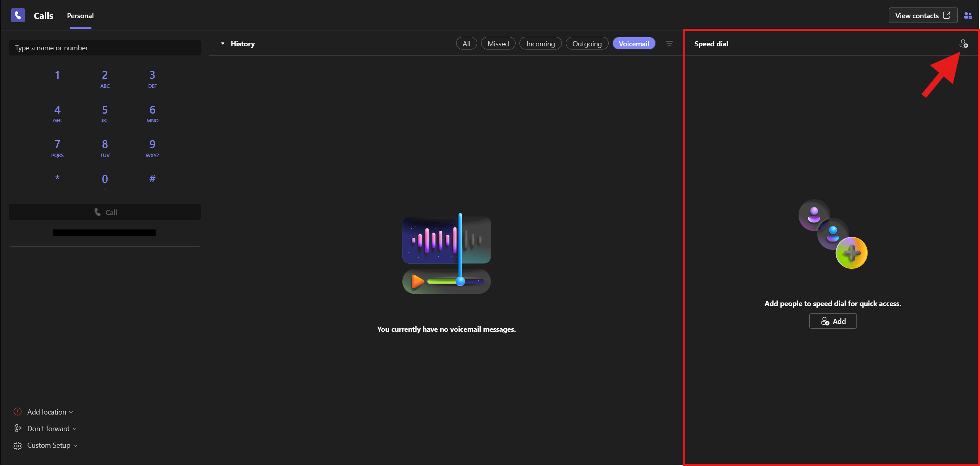980x466 pixels.
Task: Dial digit 3 DEF on the keypad
Action: tap(152, 79)
